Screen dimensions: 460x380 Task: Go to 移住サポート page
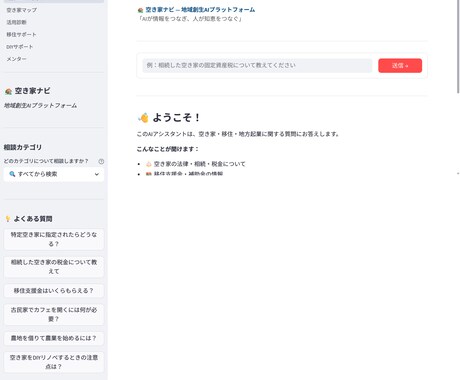click(x=21, y=34)
